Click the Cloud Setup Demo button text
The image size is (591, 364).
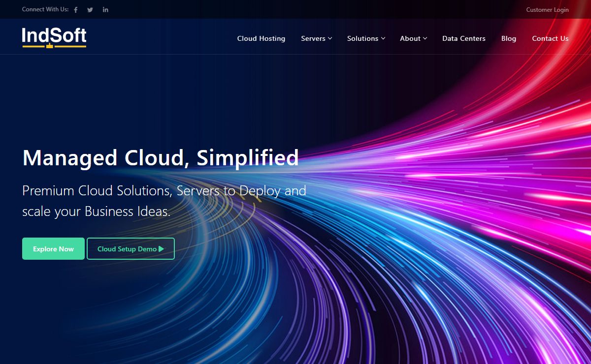point(127,249)
